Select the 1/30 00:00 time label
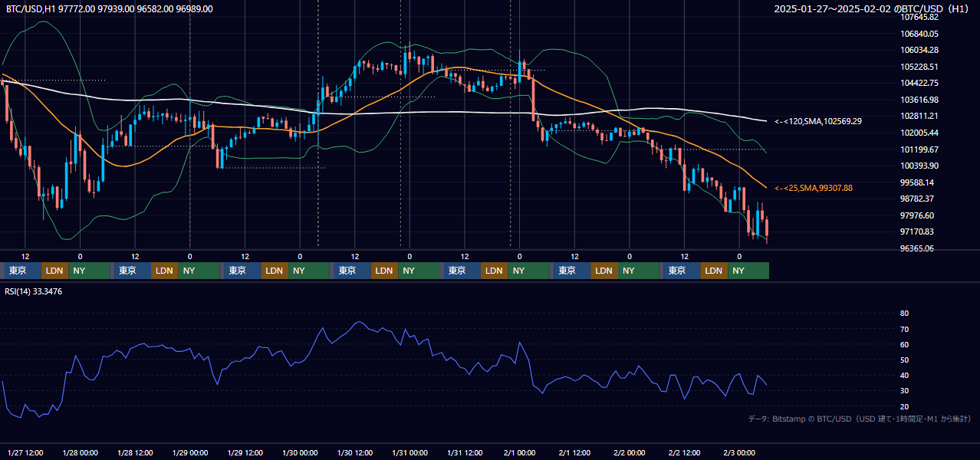Image resolution: width=980 pixels, height=460 pixels. click(300, 452)
